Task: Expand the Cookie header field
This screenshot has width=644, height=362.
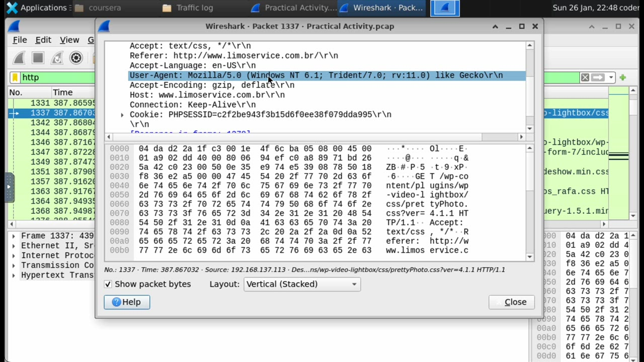Action: click(122, 115)
